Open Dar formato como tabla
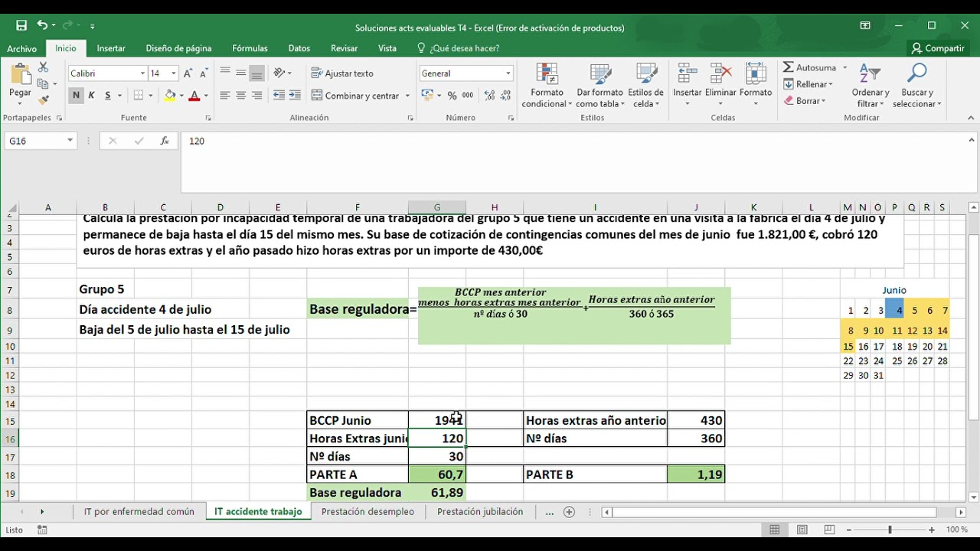Image resolution: width=980 pixels, height=551 pixels. point(600,86)
